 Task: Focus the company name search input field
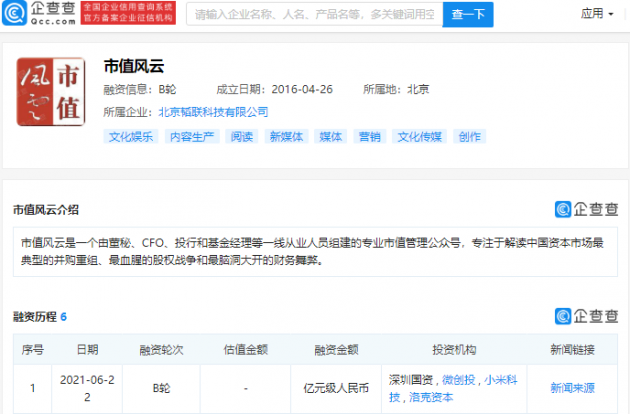[x=315, y=14]
